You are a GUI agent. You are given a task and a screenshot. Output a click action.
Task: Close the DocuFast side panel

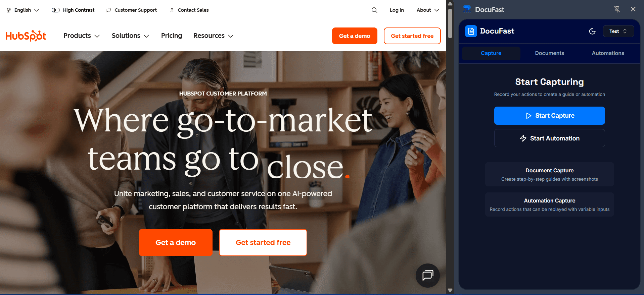(x=633, y=9)
